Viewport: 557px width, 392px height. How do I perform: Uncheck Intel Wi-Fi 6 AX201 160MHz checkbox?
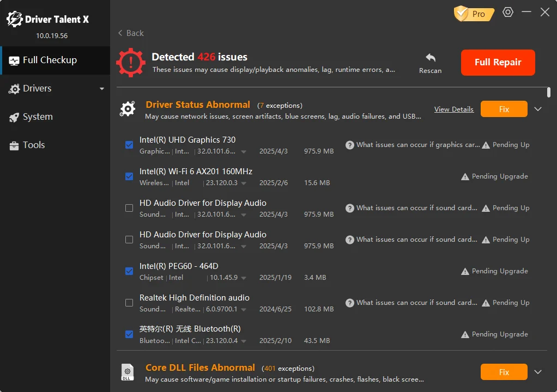point(129,176)
